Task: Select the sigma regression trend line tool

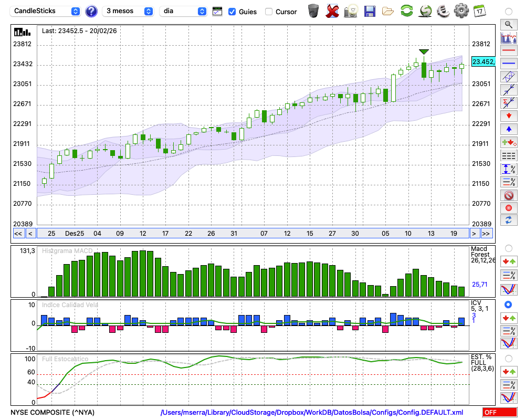Action: click(509, 103)
